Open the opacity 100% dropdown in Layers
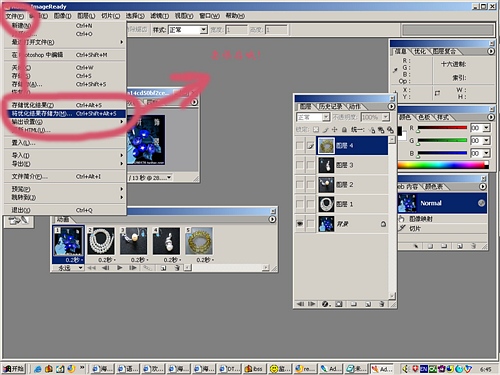500x375 pixels. click(385, 117)
